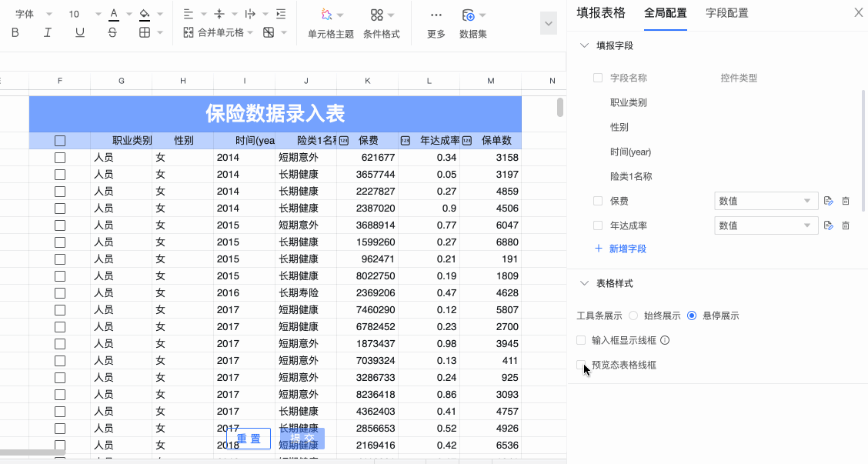
Task: Open font color dropdown arrow
Action: (129, 15)
